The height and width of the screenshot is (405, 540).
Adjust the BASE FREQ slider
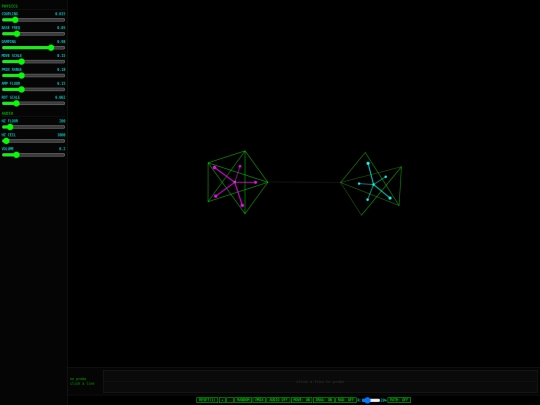[33, 34]
